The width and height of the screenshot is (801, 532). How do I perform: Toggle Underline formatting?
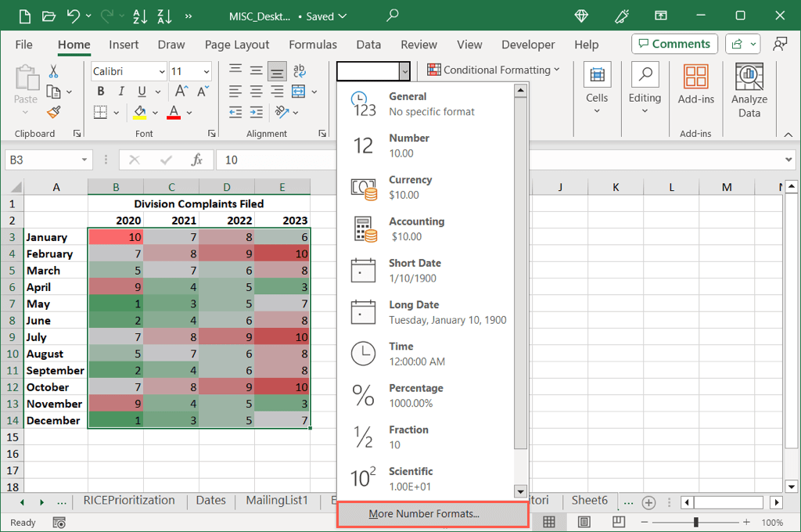139,92
